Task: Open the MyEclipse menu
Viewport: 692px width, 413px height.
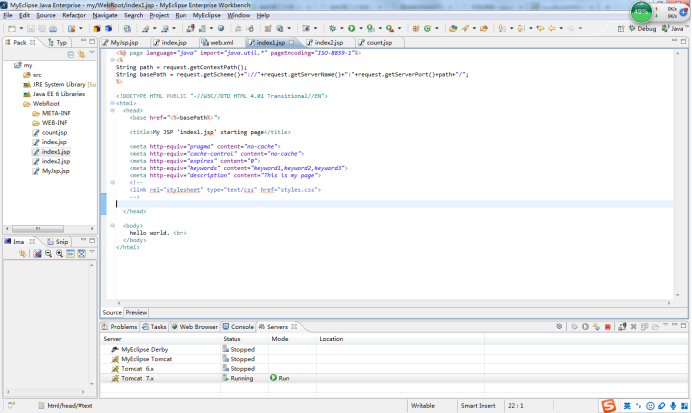Action: pos(207,15)
